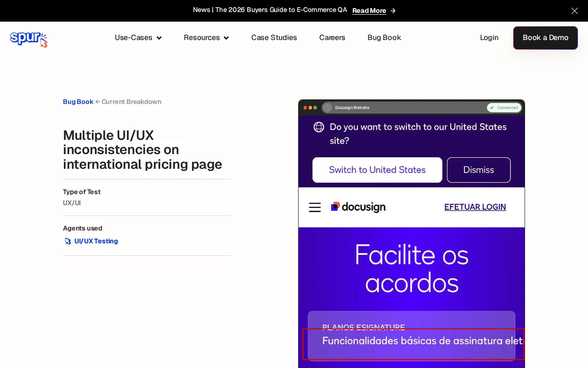Open Bug Book from navigation bar
Viewport: 588px width, 368px height.
point(384,38)
